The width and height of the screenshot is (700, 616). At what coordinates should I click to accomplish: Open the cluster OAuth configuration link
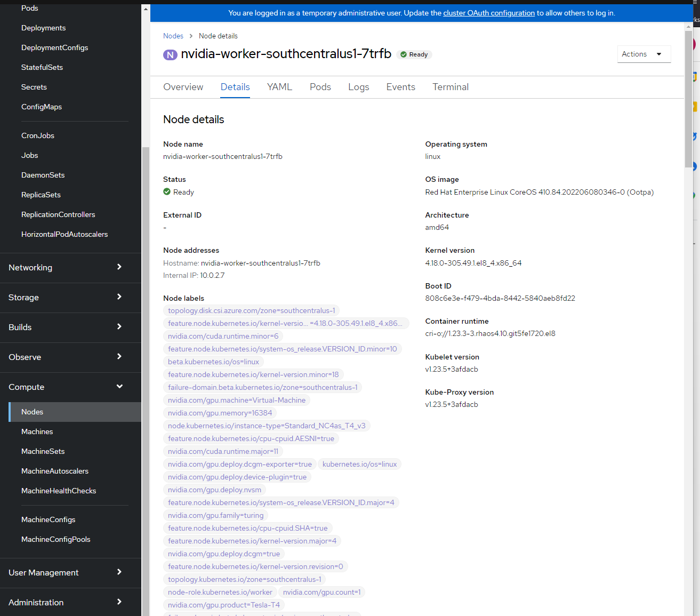[x=488, y=13]
